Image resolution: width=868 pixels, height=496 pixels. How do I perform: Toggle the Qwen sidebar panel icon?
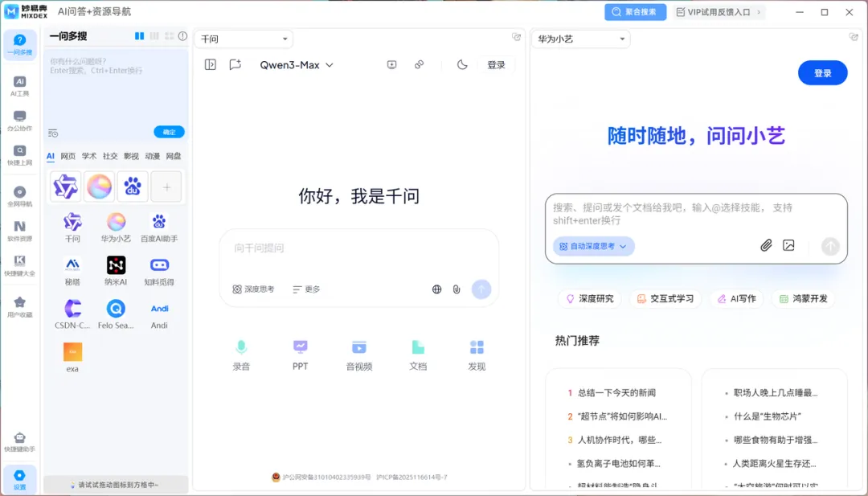[x=211, y=65]
